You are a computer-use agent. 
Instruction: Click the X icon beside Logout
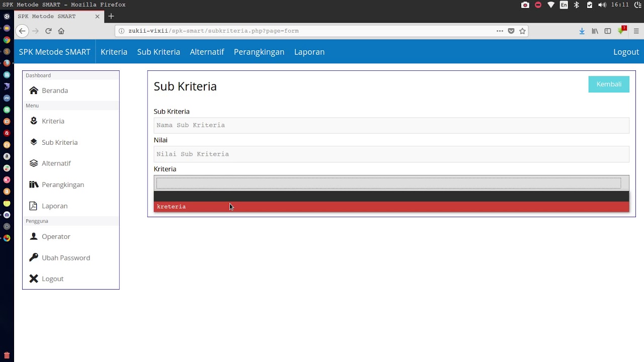[34, 279]
